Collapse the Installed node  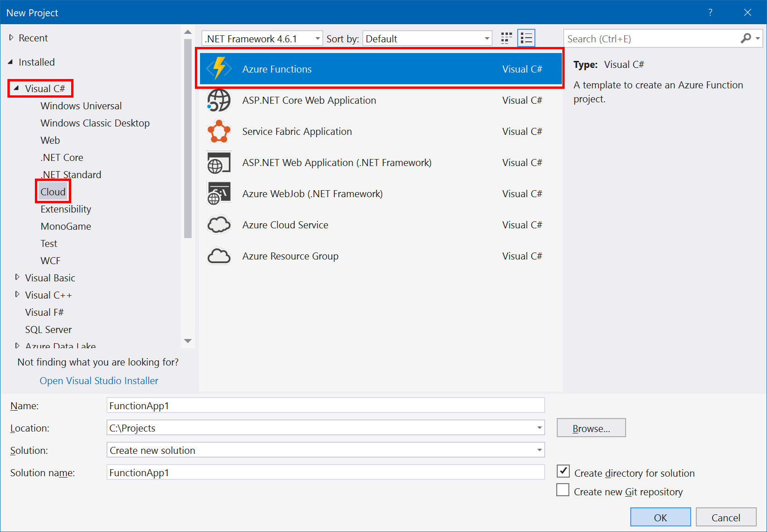[x=10, y=62]
